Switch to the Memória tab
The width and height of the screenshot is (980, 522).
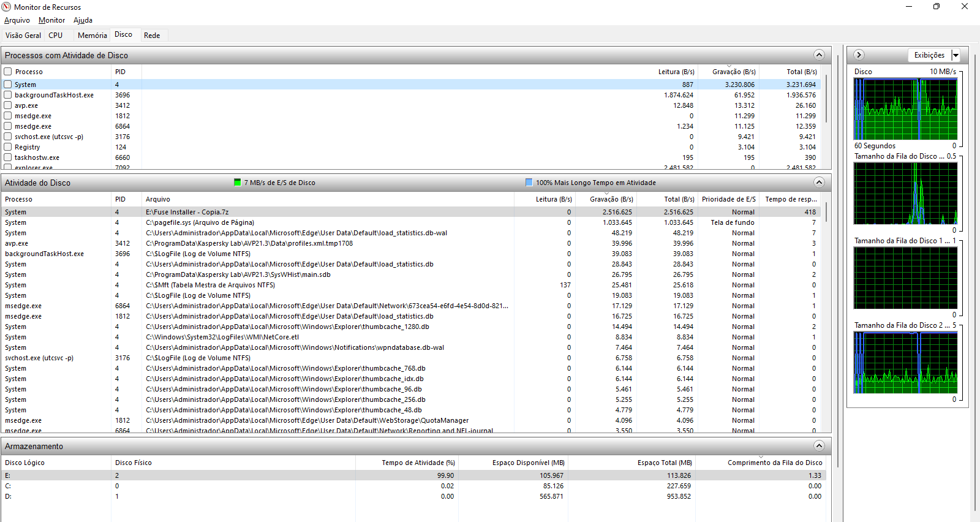pyautogui.click(x=92, y=36)
